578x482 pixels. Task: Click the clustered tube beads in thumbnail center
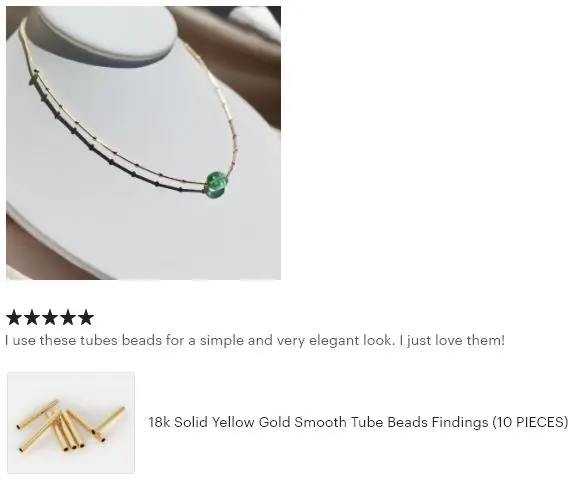click(68, 431)
